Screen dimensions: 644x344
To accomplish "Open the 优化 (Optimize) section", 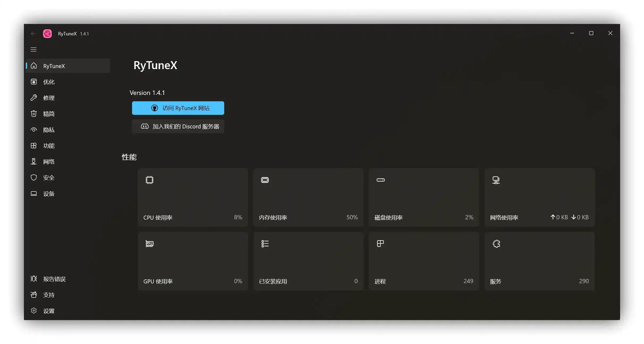I will click(x=68, y=82).
